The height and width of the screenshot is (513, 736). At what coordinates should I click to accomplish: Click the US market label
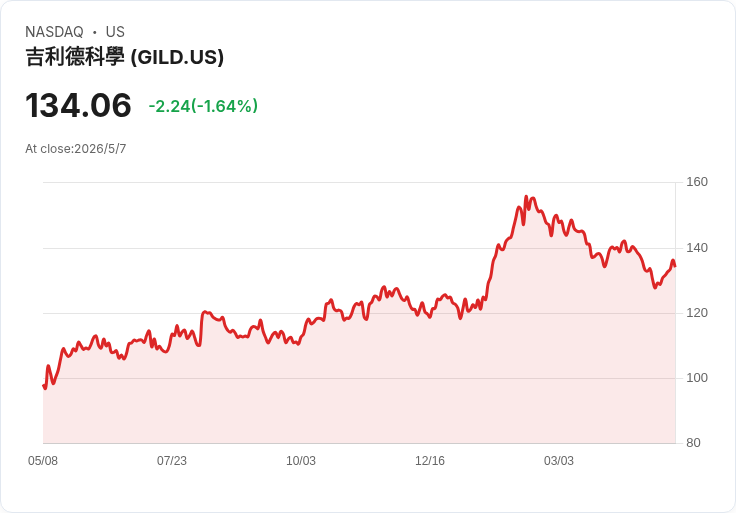point(115,32)
